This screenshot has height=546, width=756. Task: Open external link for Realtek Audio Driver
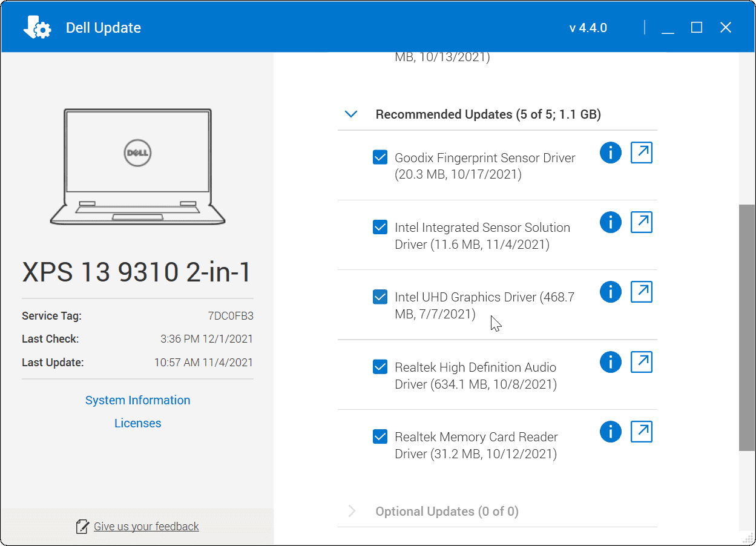[x=641, y=362]
